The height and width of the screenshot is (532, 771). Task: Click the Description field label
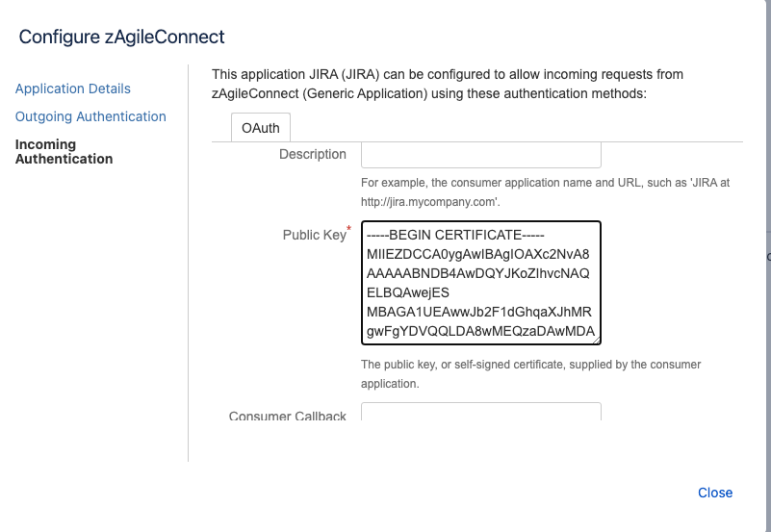click(x=313, y=154)
